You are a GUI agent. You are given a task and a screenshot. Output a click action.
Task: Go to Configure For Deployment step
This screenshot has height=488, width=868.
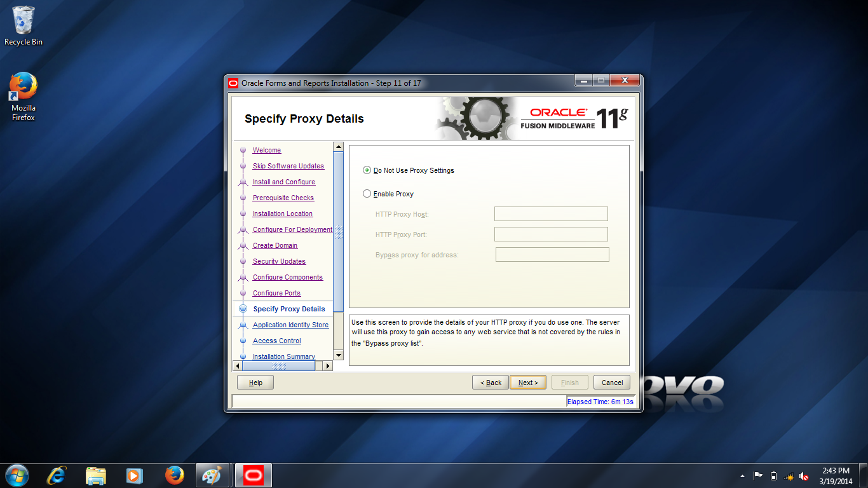(292, 229)
